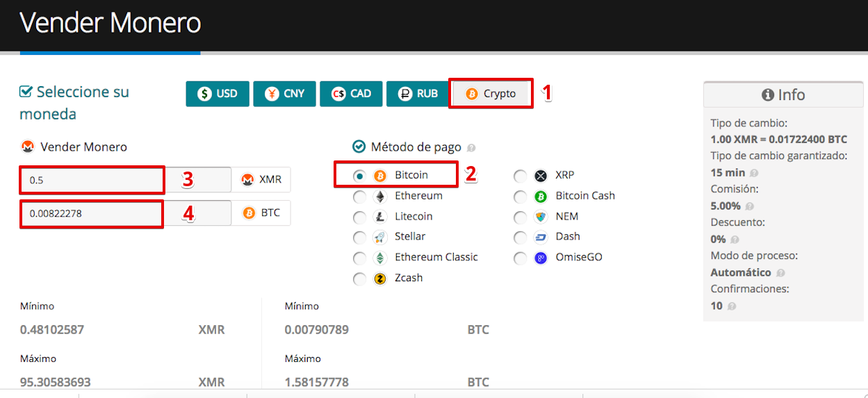Click the Ethereum Classic green logo
868x398 pixels.
click(380, 258)
